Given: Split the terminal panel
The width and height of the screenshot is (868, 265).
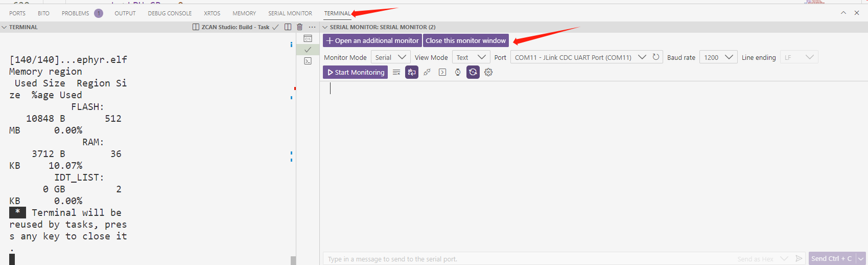Looking at the screenshot, I should coord(288,27).
